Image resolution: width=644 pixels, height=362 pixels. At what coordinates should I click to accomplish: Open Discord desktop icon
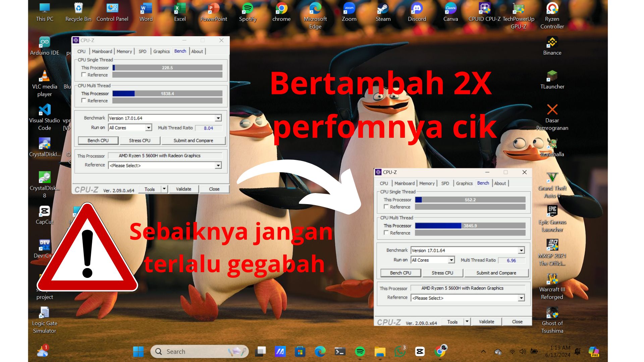(417, 9)
